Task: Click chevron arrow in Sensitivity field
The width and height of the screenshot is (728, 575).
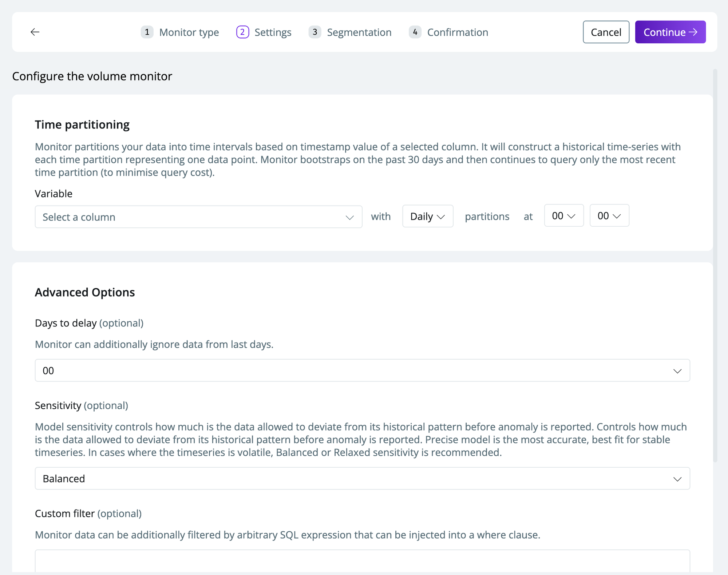Action: coord(677,479)
